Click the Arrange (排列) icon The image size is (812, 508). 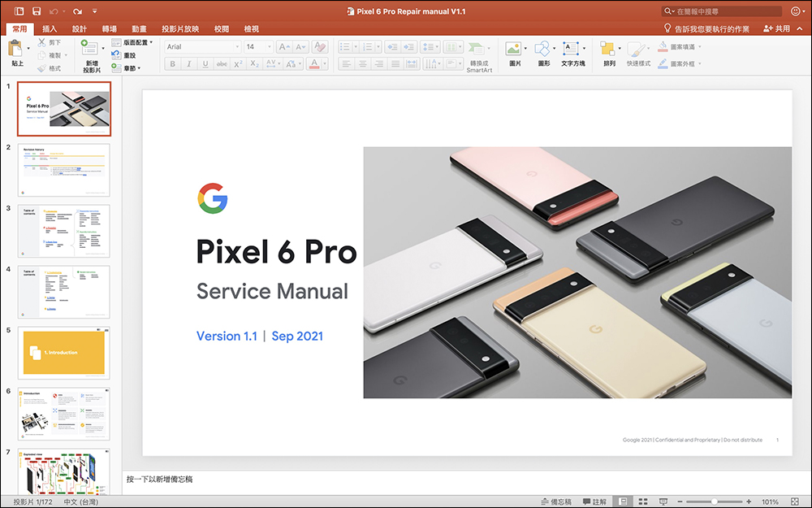pyautogui.click(x=607, y=49)
